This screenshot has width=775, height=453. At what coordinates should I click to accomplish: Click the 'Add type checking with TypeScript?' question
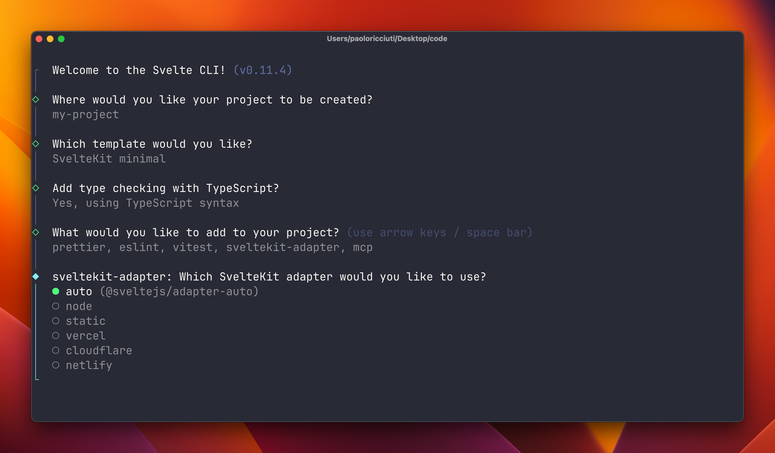click(166, 188)
